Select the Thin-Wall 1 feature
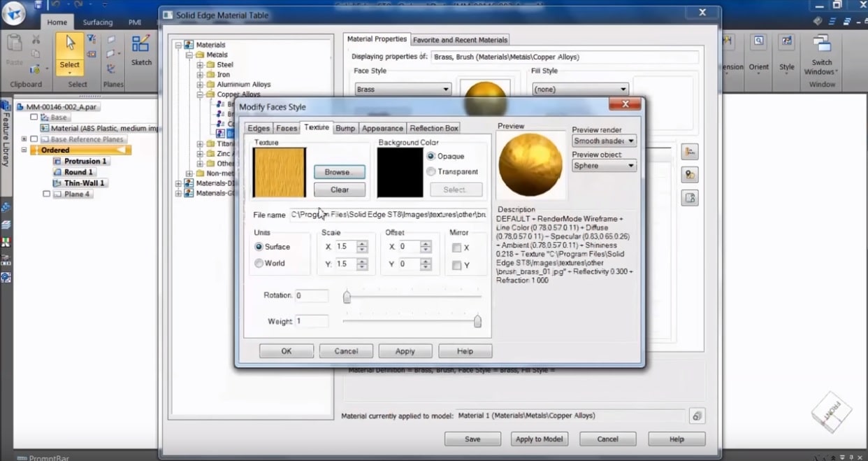The width and height of the screenshot is (868, 461). click(79, 183)
